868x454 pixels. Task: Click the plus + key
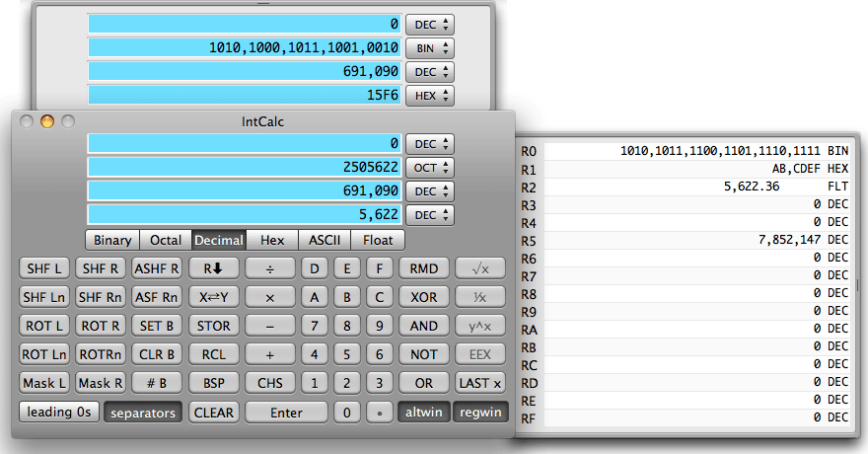pyautogui.click(x=270, y=355)
